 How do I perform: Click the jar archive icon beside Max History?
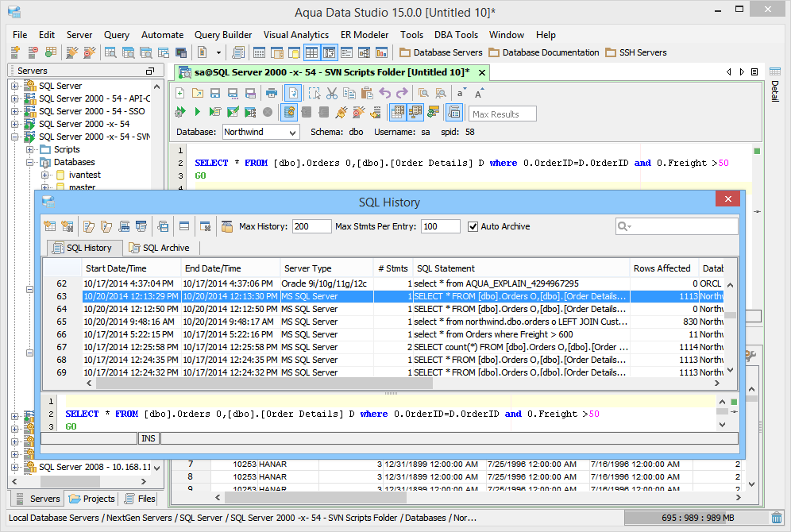[227, 226]
